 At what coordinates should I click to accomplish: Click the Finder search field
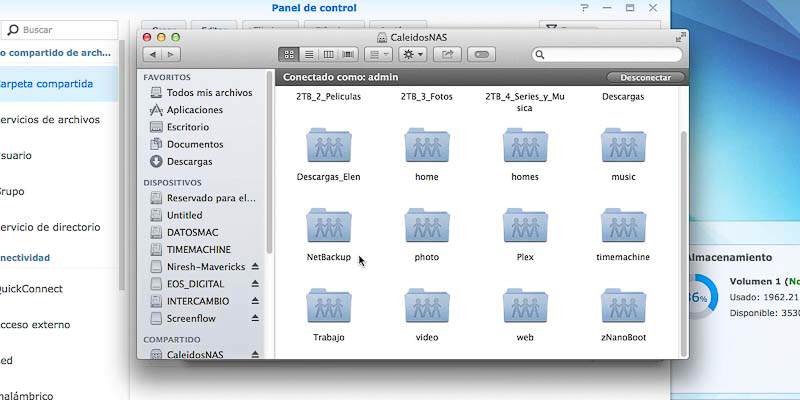607,55
